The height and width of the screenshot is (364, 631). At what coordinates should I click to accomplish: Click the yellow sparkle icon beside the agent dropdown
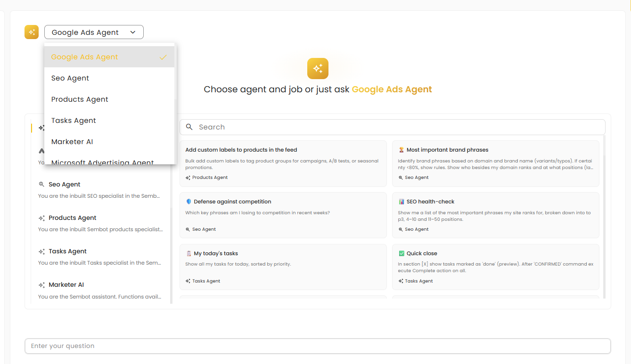(32, 32)
